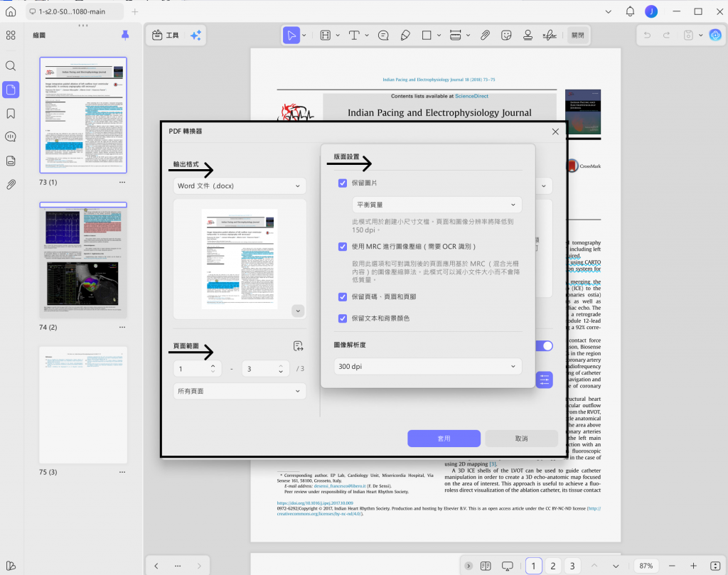The height and width of the screenshot is (575, 728).
Task: Click the blue layout settings button
Action: 544,380
